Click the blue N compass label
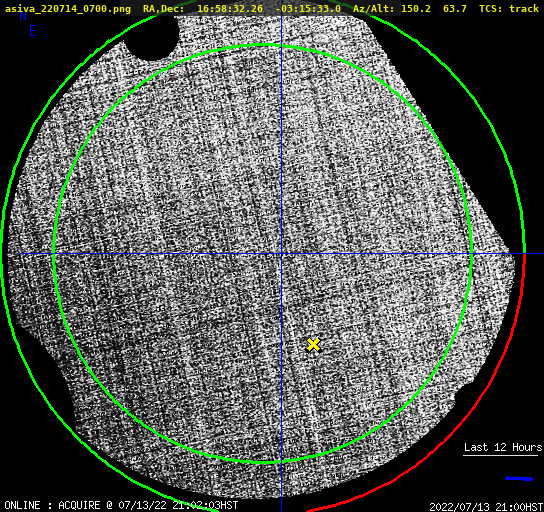 (x=23, y=16)
